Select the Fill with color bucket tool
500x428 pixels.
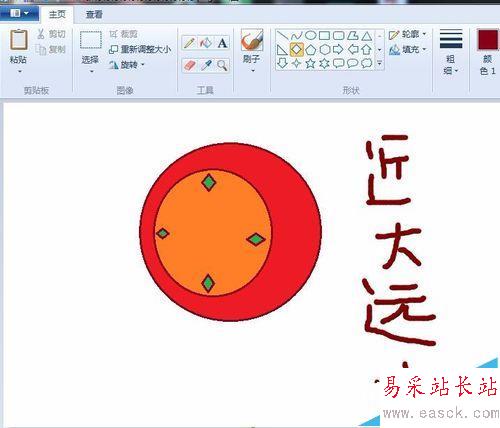(206, 43)
